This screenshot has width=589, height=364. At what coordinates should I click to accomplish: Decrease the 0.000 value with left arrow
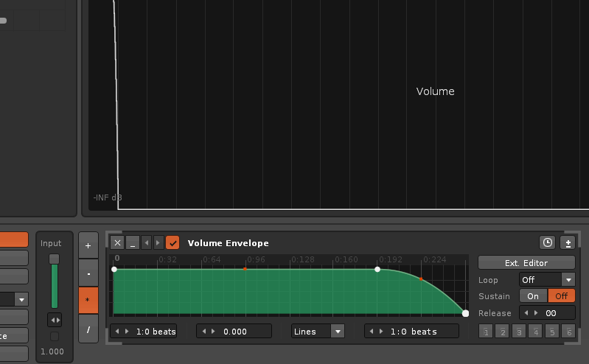pyautogui.click(x=204, y=332)
